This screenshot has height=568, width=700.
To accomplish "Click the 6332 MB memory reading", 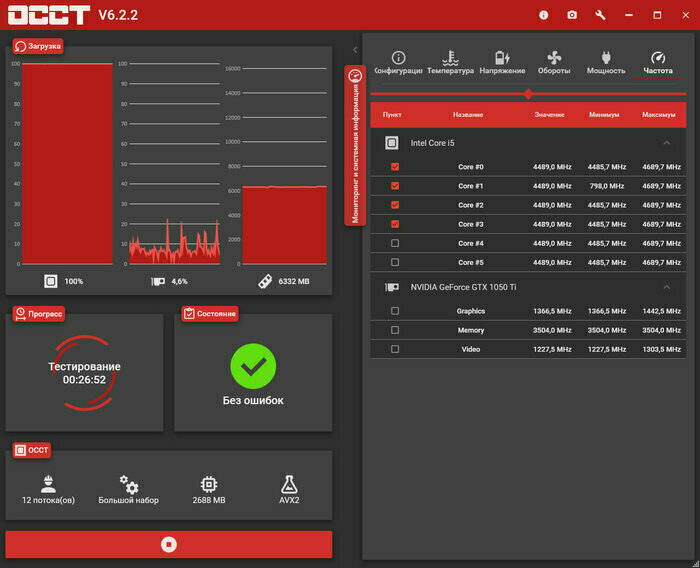I will click(x=294, y=281).
